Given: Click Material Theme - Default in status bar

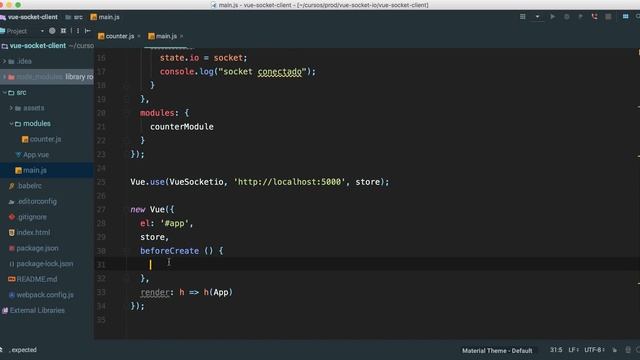Looking at the screenshot, I should pyautogui.click(x=497, y=351).
